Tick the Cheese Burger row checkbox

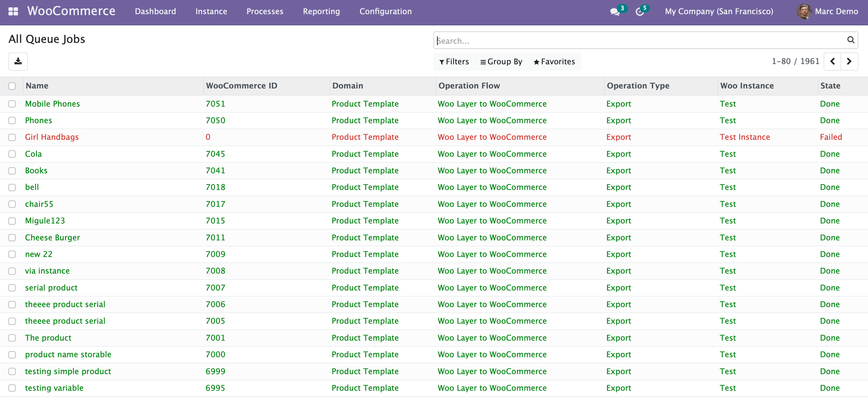[x=12, y=238]
